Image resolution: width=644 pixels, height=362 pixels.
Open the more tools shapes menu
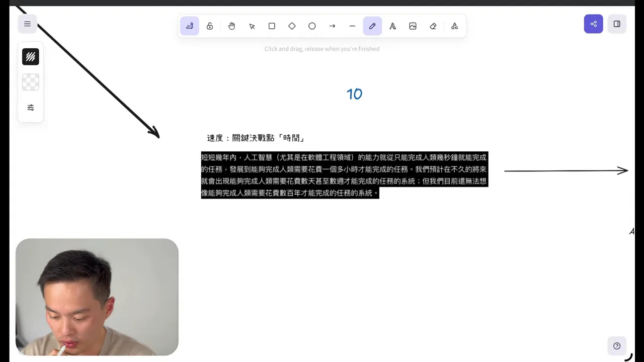point(454,26)
